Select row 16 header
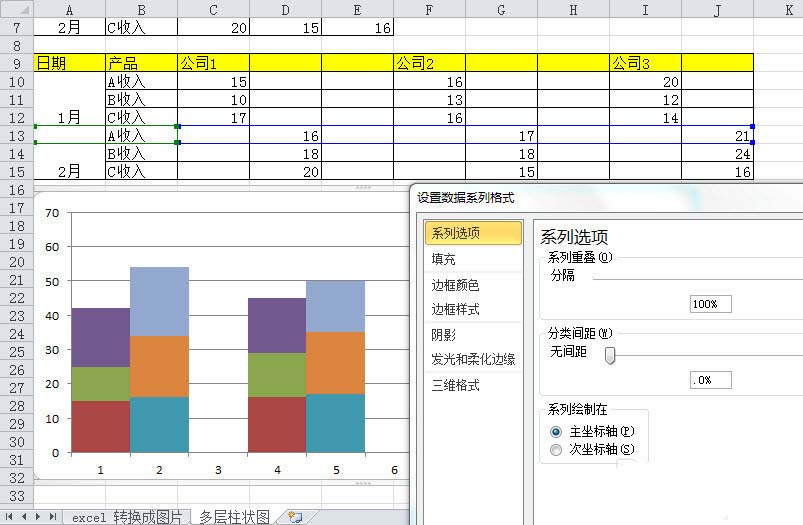 (x=16, y=190)
